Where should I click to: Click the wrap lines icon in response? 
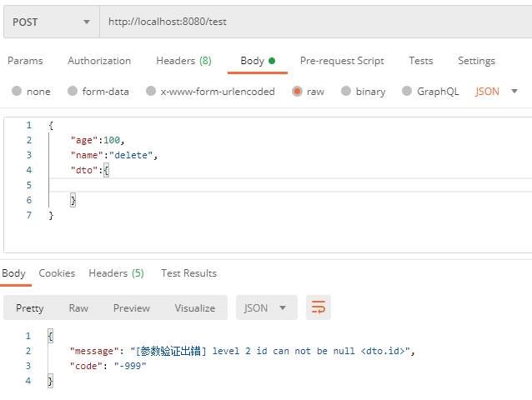[319, 307]
